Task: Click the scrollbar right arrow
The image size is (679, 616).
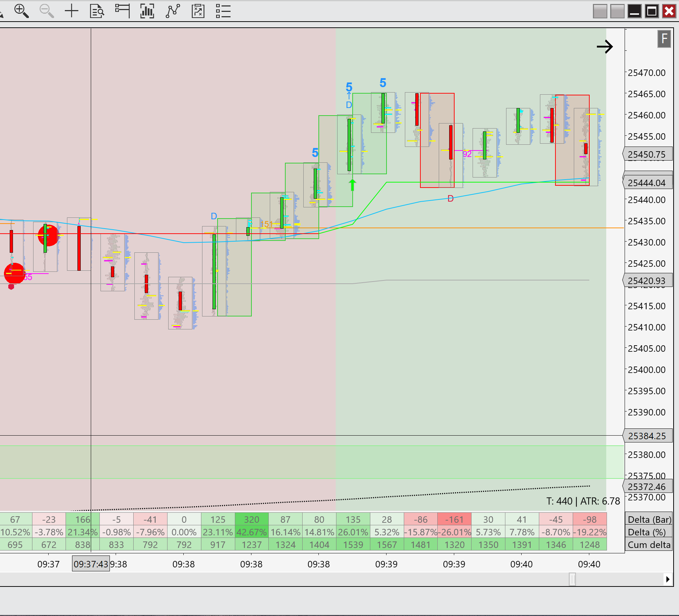Action: point(668,579)
